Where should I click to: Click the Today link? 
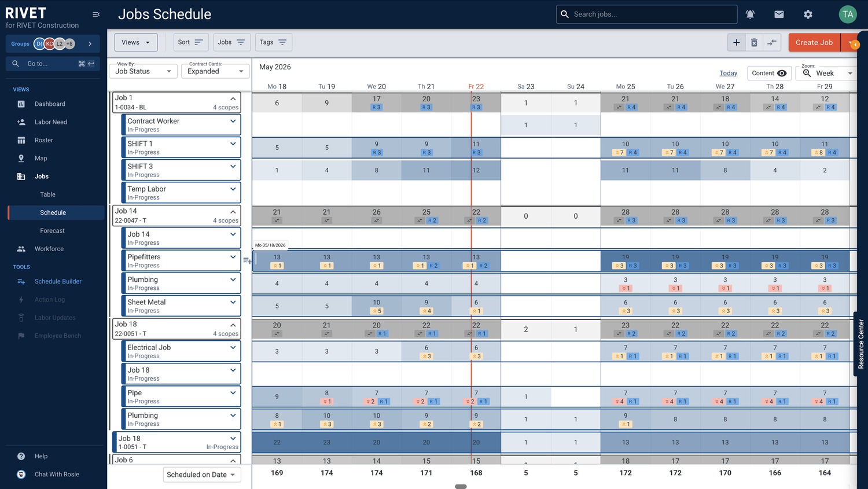tap(728, 73)
